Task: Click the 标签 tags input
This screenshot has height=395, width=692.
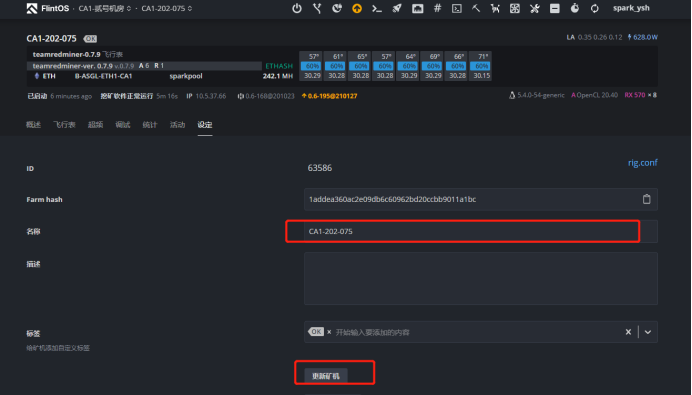Action: coord(481,332)
